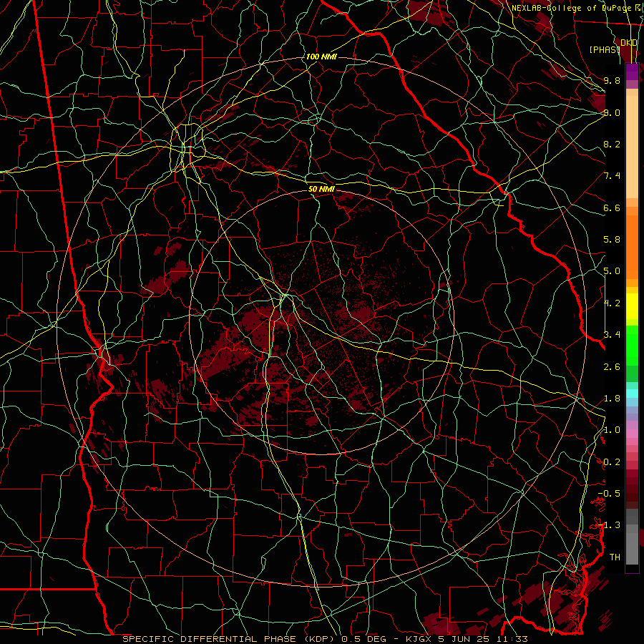Click the 9.0 value on color scale
Image resolution: width=644 pixels, height=644 pixels.
click(x=612, y=112)
